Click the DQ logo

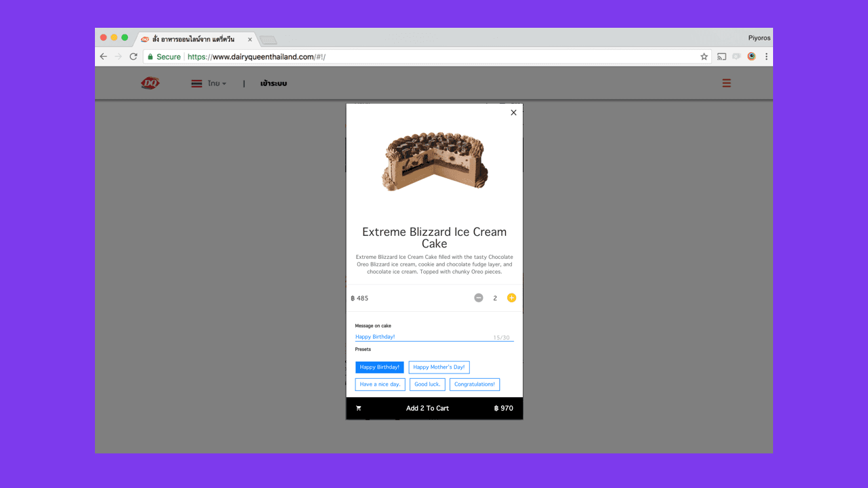[150, 83]
